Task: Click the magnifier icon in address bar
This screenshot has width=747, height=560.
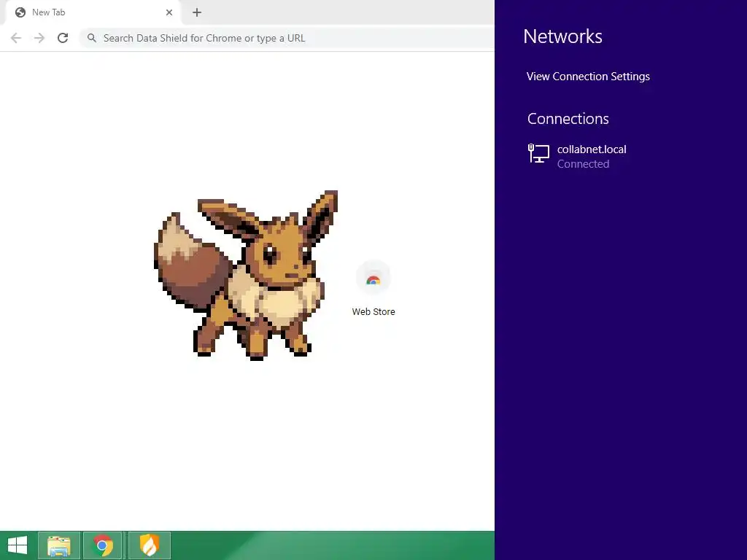Action: tap(92, 38)
